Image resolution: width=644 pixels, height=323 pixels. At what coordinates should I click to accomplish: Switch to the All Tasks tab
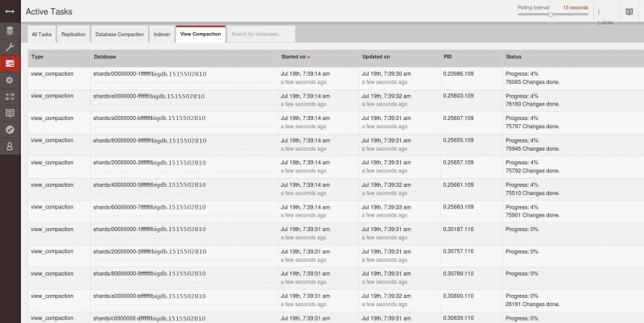[41, 35]
